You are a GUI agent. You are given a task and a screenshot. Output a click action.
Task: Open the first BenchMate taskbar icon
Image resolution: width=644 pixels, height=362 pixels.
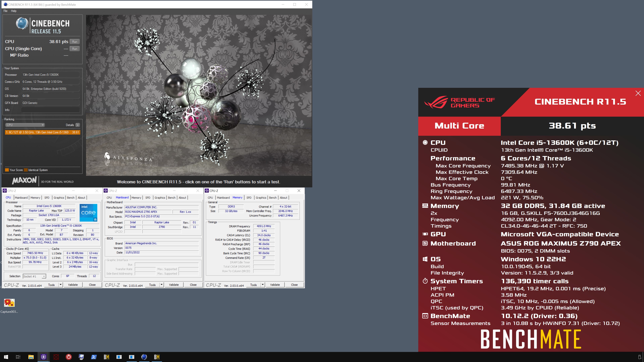point(106,357)
